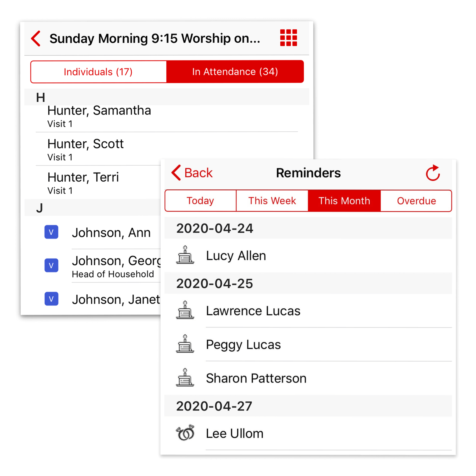Click the H section header

[x=167, y=97]
